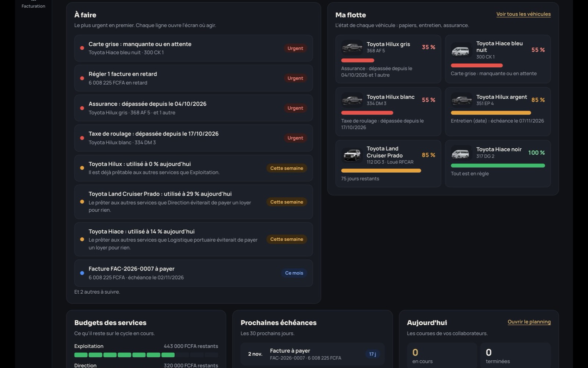The image size is (588, 368).
Task: Click Urgent badge on Carte grise row
Action: pos(295,48)
